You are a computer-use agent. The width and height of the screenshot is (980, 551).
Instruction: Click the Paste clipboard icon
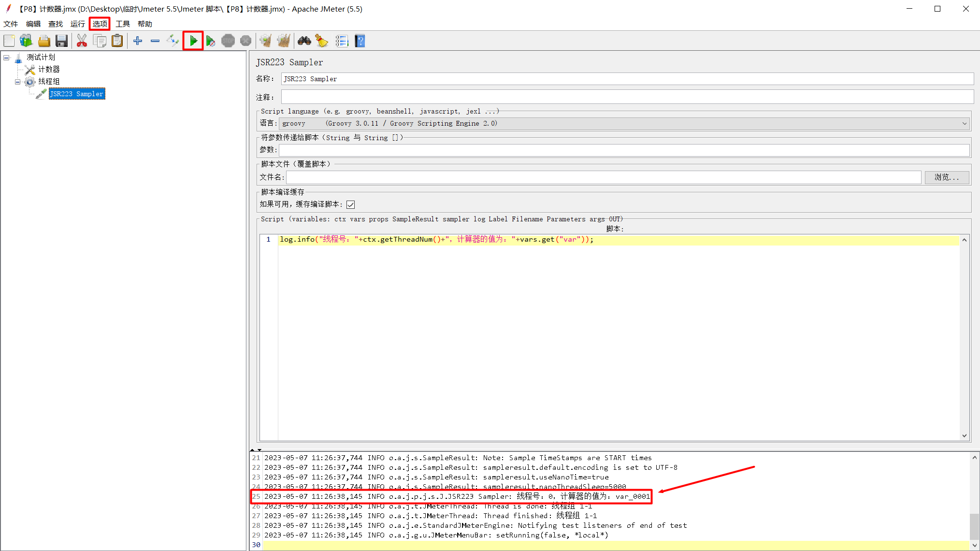pos(117,41)
